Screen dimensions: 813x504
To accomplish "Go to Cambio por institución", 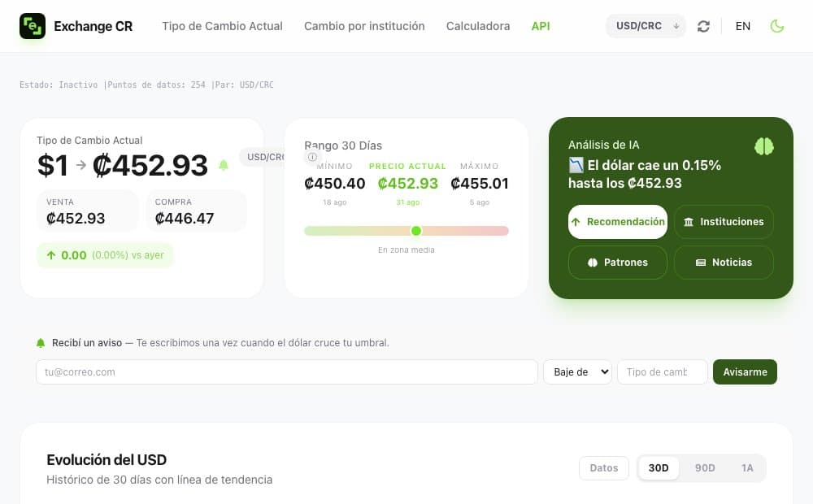I will pos(364,26).
